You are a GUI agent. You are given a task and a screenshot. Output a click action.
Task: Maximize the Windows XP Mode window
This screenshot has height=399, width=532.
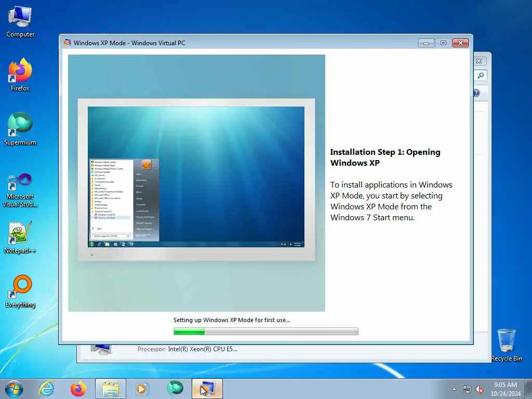pyautogui.click(x=443, y=43)
